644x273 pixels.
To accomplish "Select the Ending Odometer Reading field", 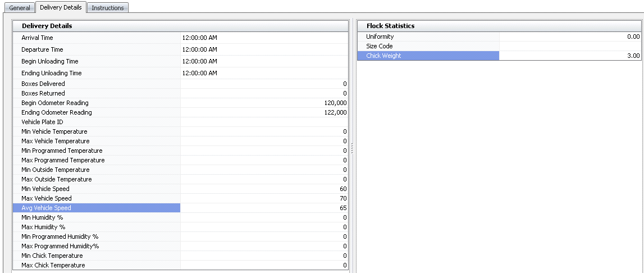I will 264,112.
